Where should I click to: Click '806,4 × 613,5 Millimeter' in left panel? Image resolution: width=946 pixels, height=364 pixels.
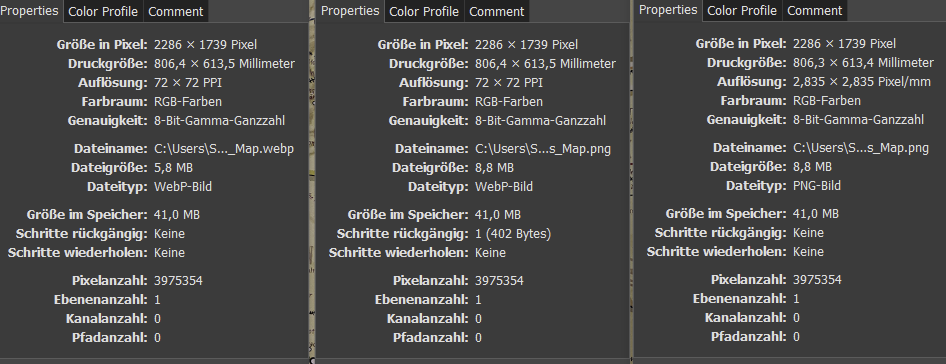click(224, 64)
